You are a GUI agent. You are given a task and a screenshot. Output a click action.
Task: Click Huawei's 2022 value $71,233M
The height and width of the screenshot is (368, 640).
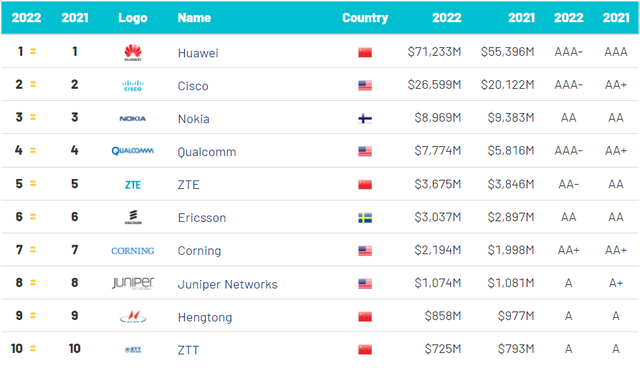click(x=434, y=52)
